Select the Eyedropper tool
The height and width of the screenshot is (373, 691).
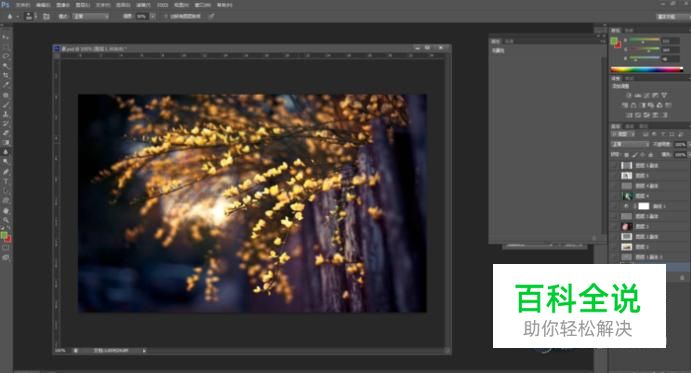[x=6, y=85]
